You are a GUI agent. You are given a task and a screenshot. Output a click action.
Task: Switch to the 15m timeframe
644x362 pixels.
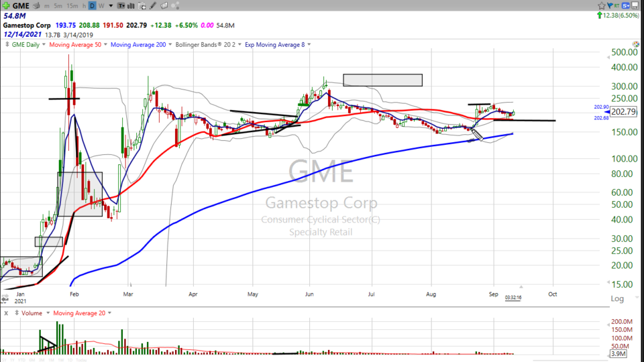(72, 6)
